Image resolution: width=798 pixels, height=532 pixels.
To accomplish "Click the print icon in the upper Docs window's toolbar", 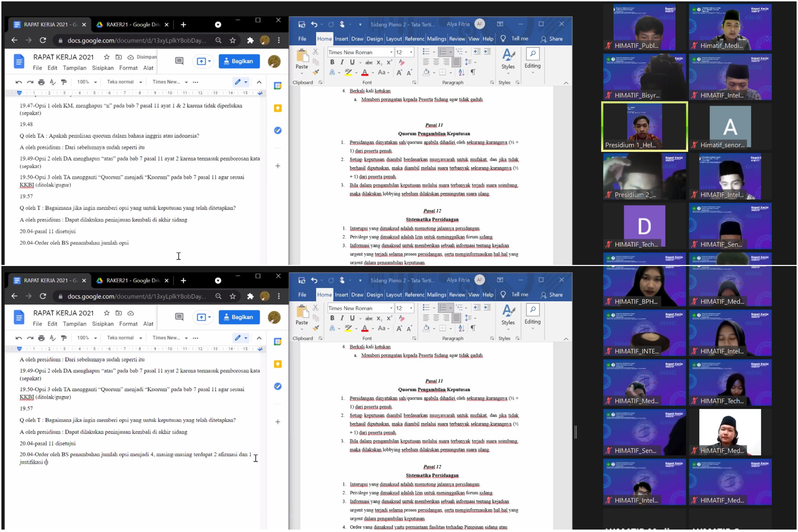I will click(x=41, y=82).
